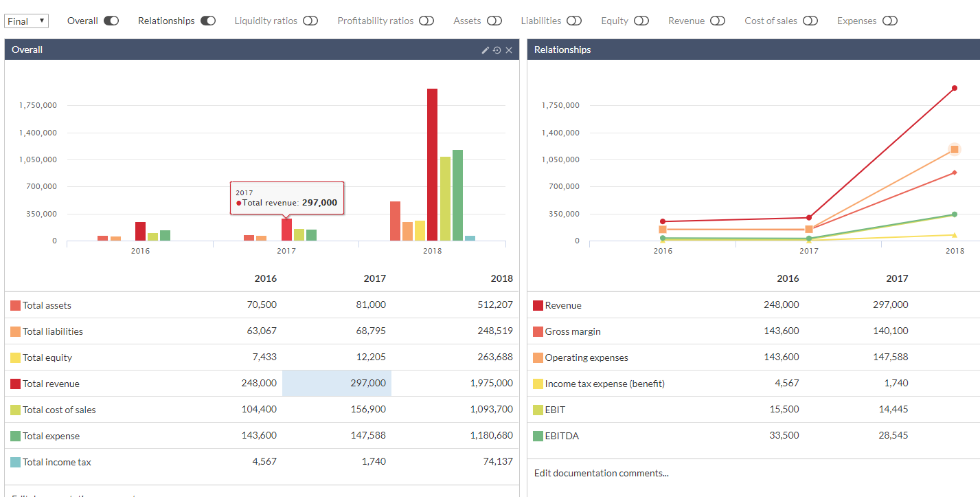Click the 2018 Revenue point on line chart
The height and width of the screenshot is (497, 980).
click(x=955, y=88)
